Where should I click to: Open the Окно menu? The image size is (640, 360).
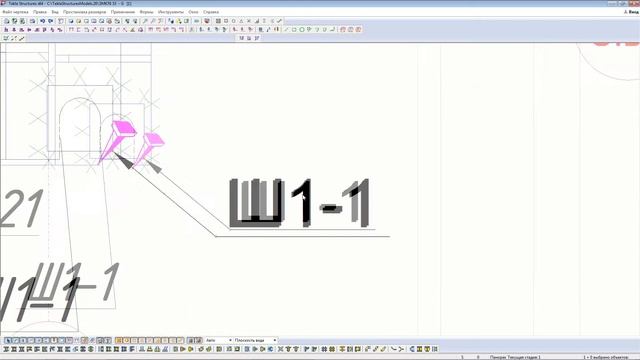(x=193, y=12)
